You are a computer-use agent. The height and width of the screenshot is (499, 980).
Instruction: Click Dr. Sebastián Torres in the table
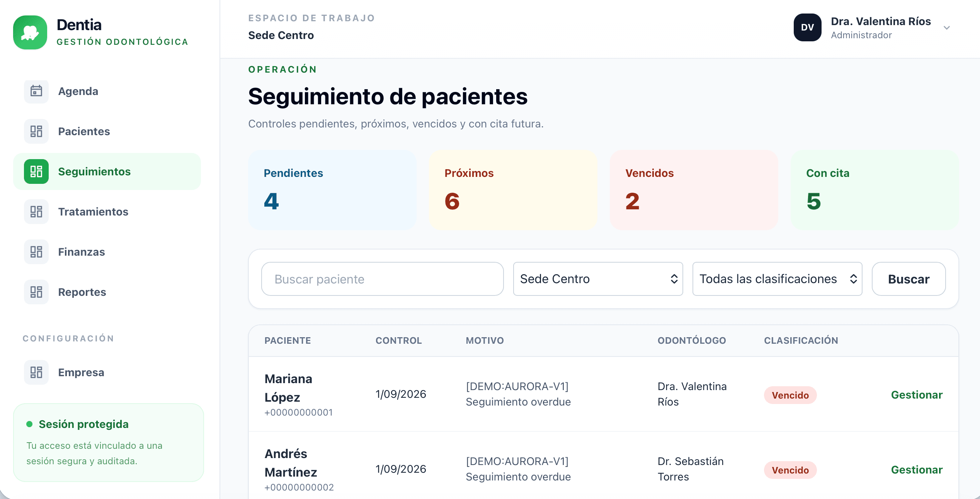coord(690,469)
